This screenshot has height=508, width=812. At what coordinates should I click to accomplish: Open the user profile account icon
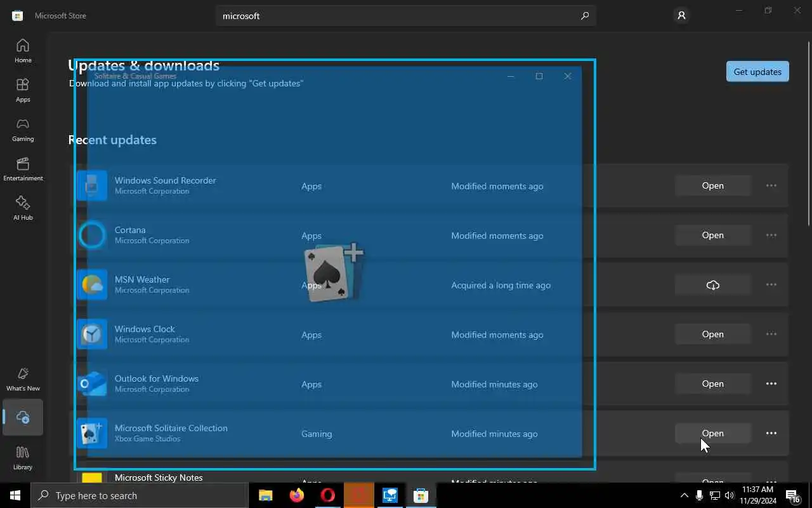point(681,16)
